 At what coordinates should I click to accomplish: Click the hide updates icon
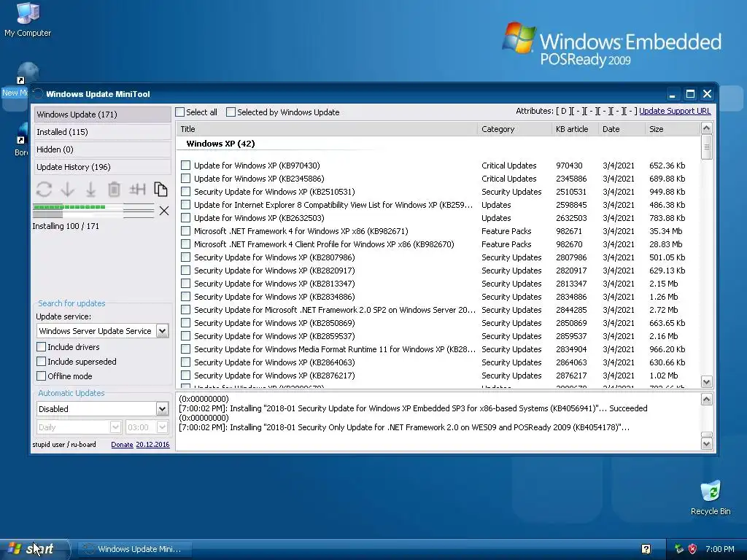tap(137, 189)
